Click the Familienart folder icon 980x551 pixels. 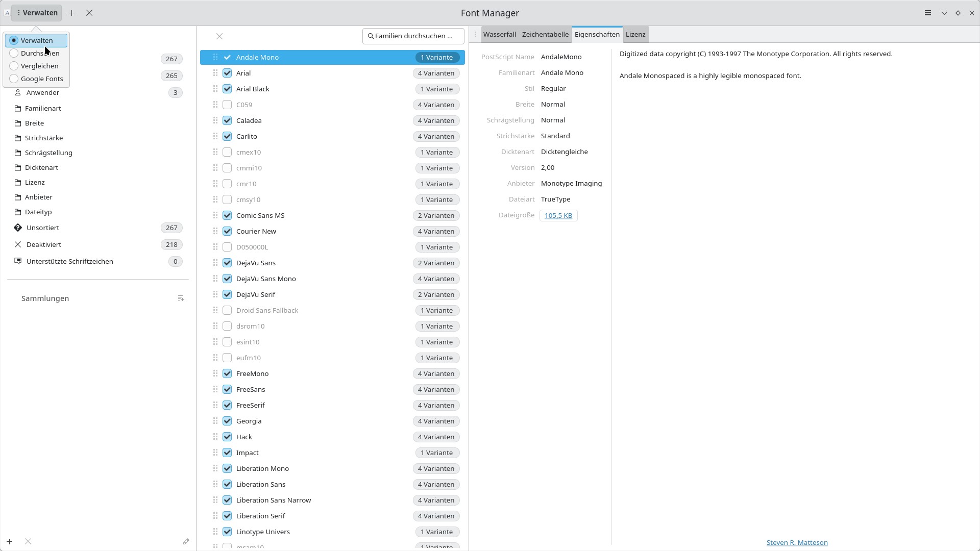click(x=18, y=109)
